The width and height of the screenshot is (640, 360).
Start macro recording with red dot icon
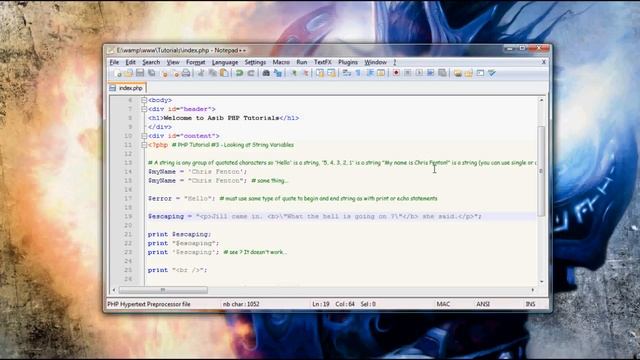click(x=396, y=73)
